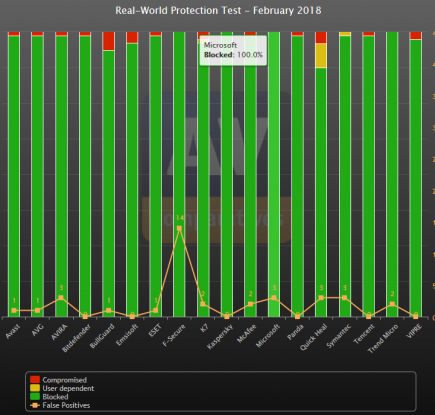
Task: Click the F-Secure false positives marker labeled 14
Action: (179, 229)
